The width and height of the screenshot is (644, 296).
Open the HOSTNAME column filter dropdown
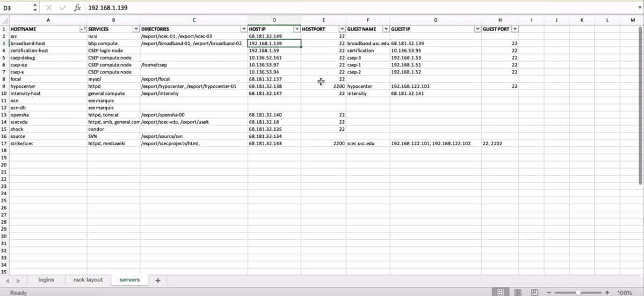83,29
